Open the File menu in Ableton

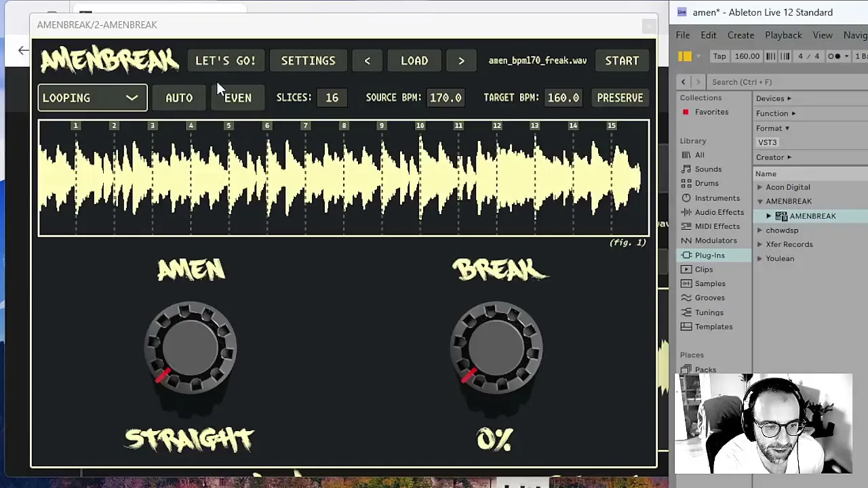682,35
